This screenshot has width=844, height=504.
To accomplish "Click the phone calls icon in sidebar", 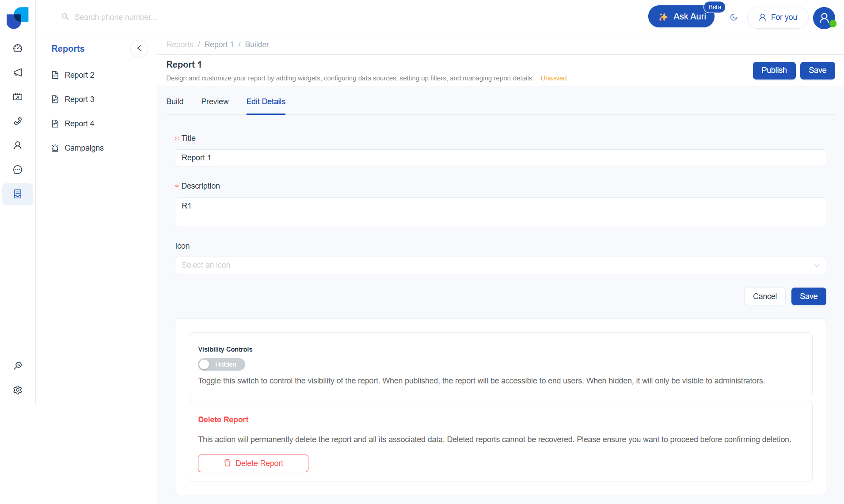I will pos(18,121).
